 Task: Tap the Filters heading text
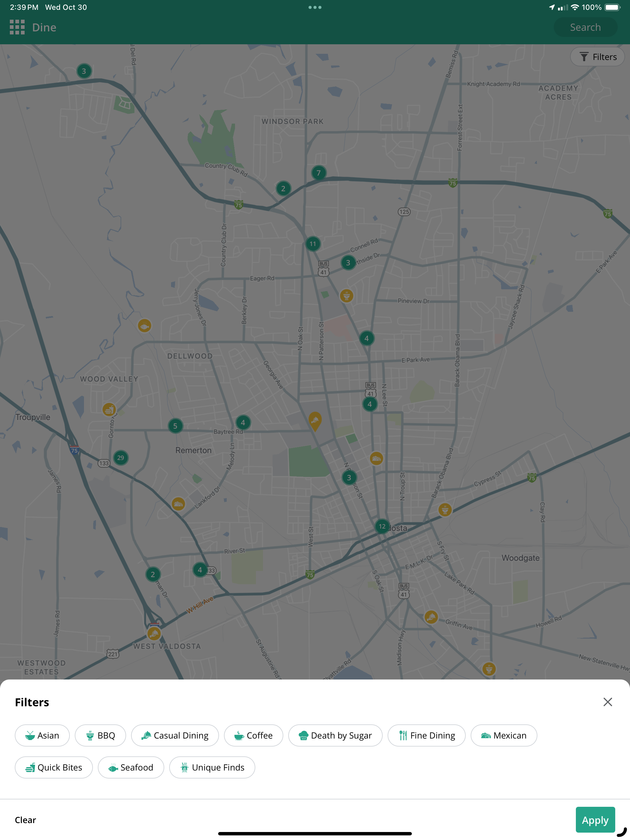[32, 702]
